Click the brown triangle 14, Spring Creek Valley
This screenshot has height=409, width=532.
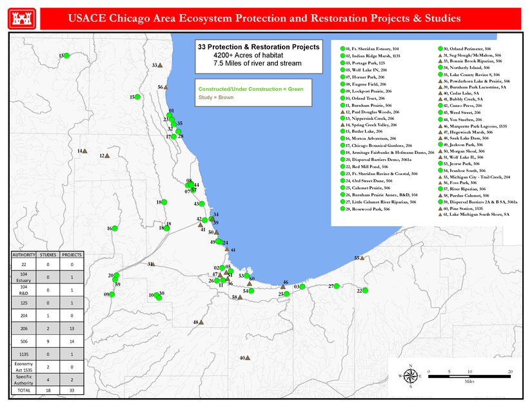click(x=85, y=151)
